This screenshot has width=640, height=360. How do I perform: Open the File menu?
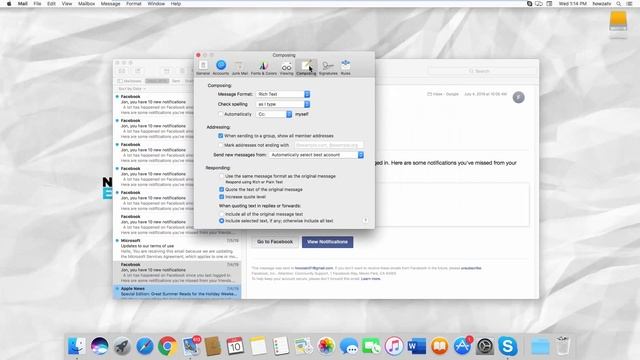[x=37, y=4]
